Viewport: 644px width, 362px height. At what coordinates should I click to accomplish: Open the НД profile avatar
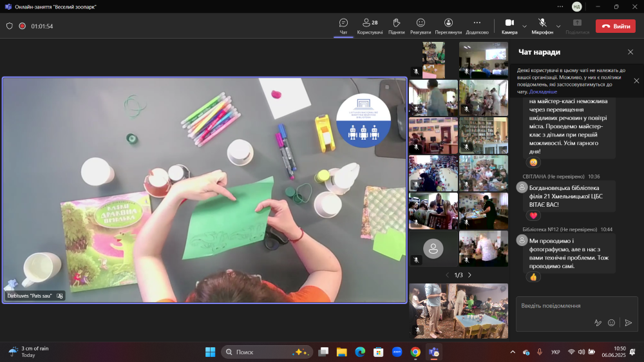pyautogui.click(x=576, y=6)
